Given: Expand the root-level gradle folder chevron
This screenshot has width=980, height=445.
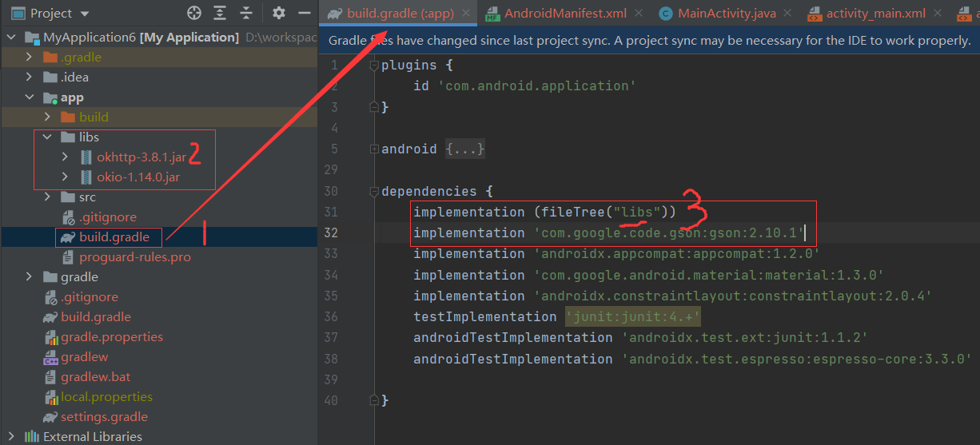Looking at the screenshot, I should (30, 277).
